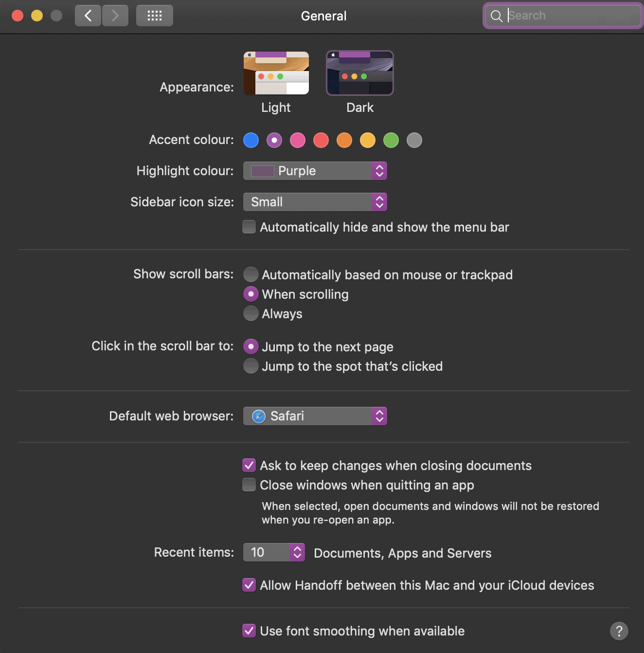644x653 pixels.
Task: Pick the graphite accent colour
Action: (x=414, y=140)
